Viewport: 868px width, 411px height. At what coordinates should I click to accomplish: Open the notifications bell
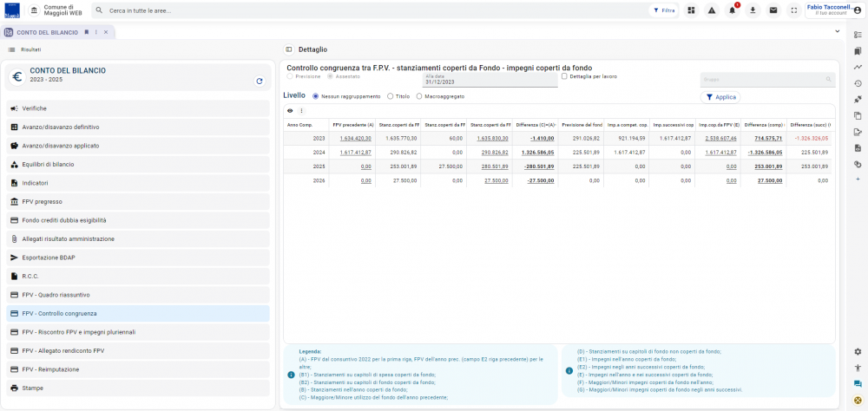[733, 10]
